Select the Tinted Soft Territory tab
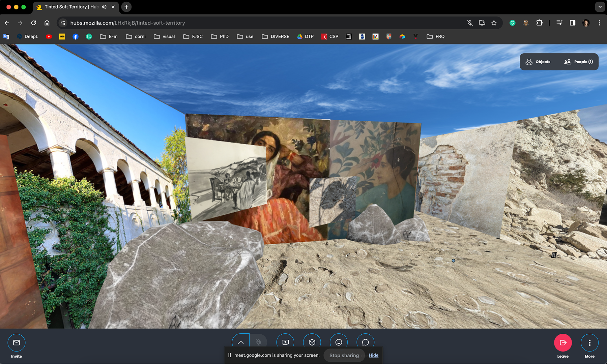Viewport: 607px width, 364px height. point(71,7)
